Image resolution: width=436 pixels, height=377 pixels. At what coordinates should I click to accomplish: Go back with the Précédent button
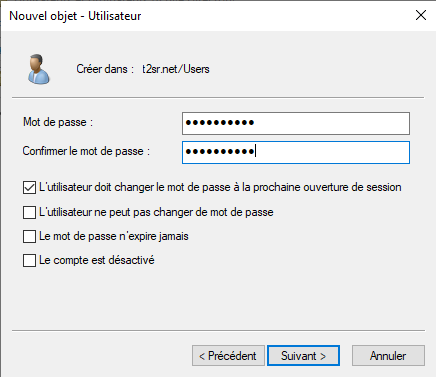pos(228,356)
